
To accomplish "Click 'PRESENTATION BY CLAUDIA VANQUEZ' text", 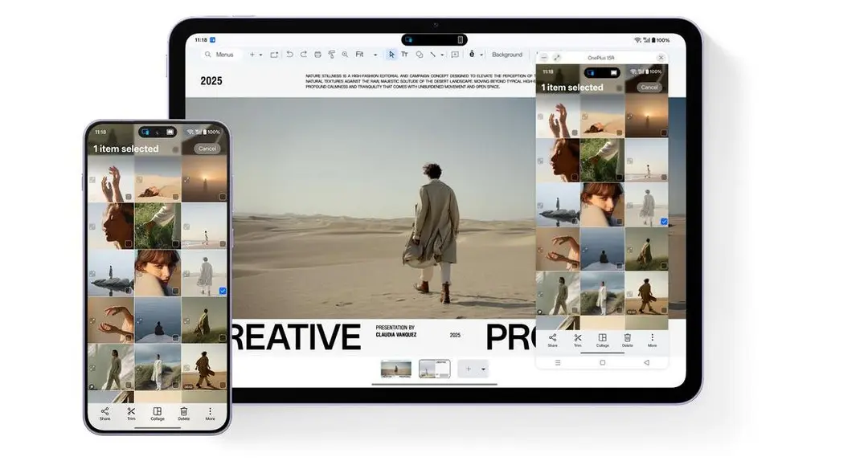I will (x=395, y=332).
